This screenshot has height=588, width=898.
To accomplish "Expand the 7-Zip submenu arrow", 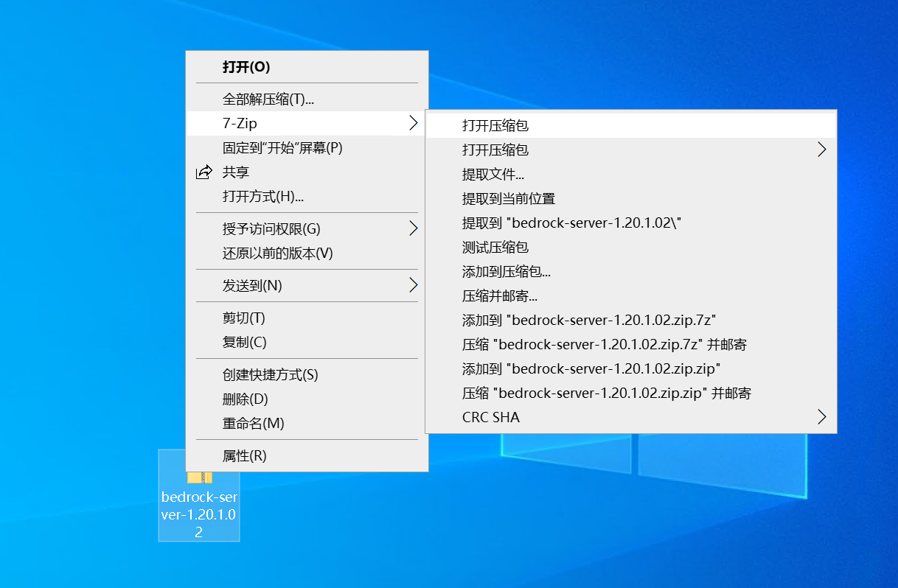I will 413,124.
